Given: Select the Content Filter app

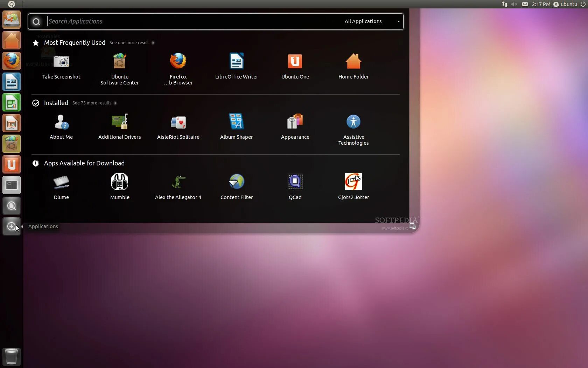Looking at the screenshot, I should (x=237, y=187).
